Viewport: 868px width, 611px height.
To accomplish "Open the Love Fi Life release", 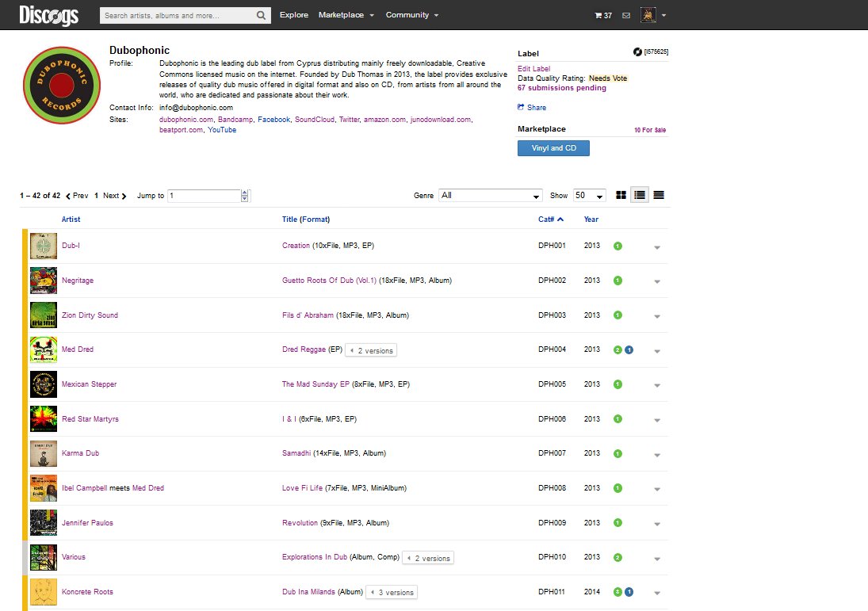I will pos(302,487).
